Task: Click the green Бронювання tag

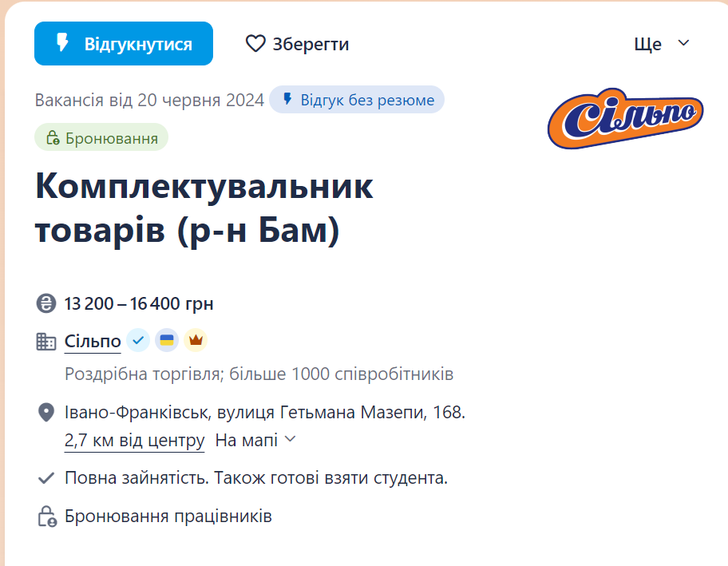Action: [101, 137]
